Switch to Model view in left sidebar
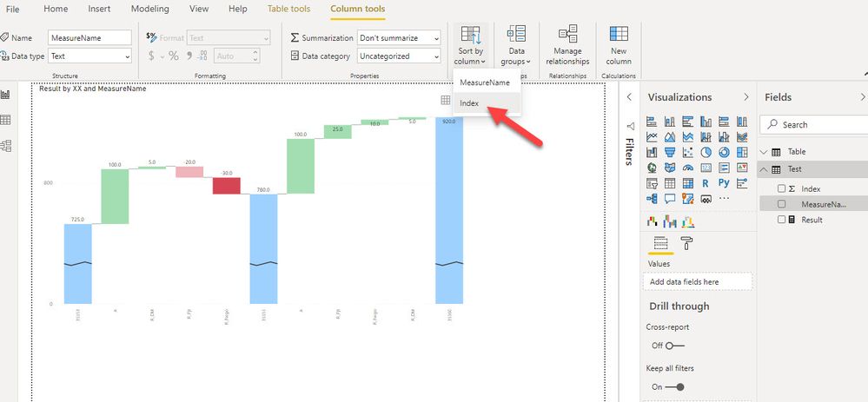Viewport: 868px width, 402px height. click(x=5, y=145)
